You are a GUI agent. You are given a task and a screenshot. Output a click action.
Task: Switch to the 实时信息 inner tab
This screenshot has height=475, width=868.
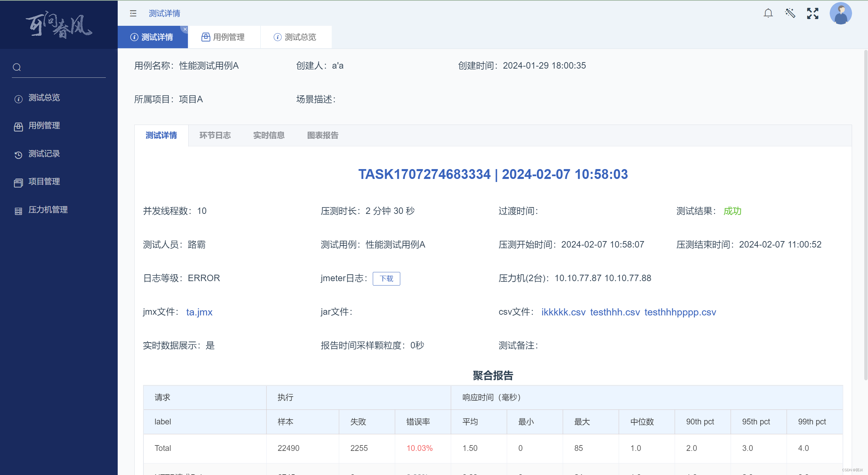click(269, 135)
